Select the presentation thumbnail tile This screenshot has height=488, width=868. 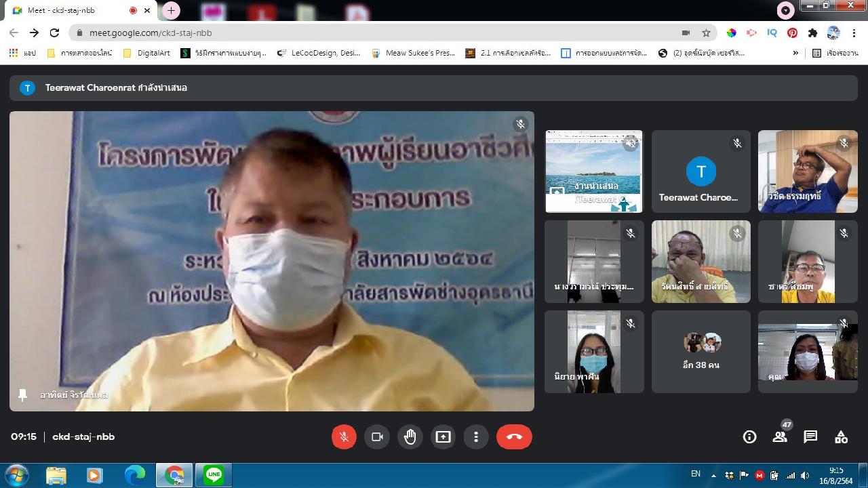pos(594,171)
